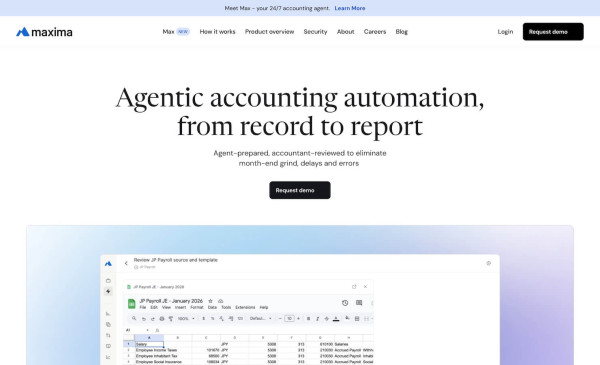The width and height of the screenshot is (600, 365).
Task: Click the undo toolbar icon
Action: pyautogui.click(x=143, y=319)
